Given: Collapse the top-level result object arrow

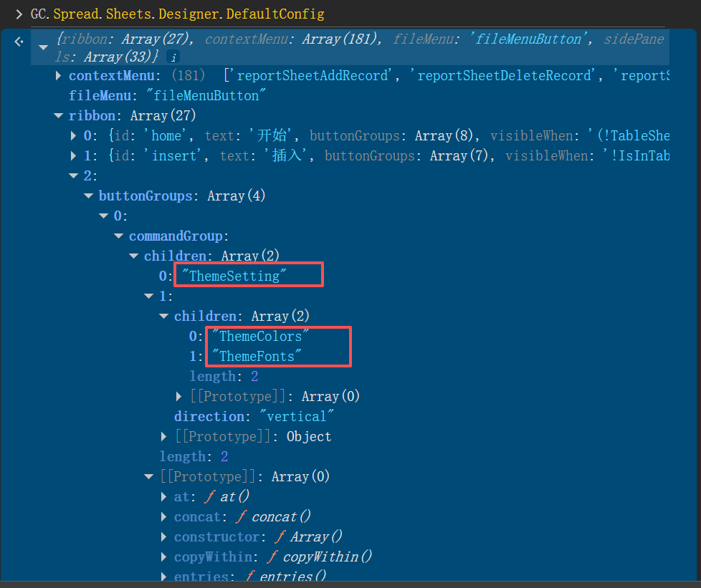Looking at the screenshot, I should pos(44,47).
